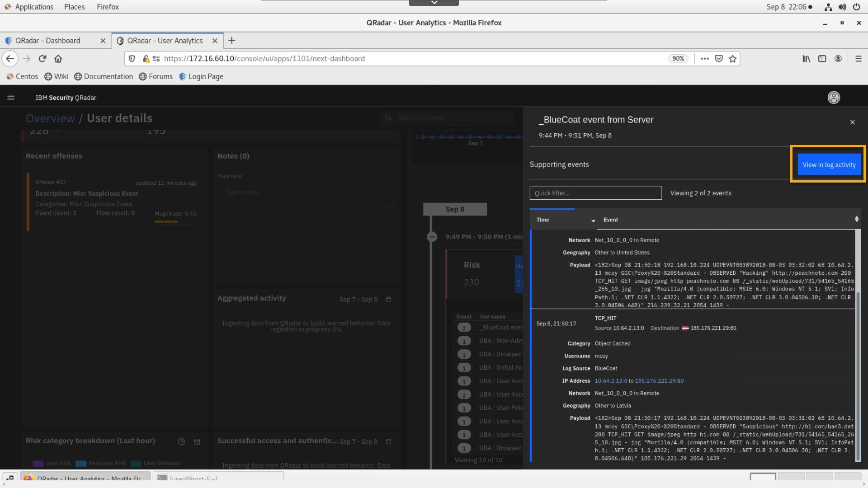The image size is (868, 488).
Task: Open a new Firefox tab
Action: 231,41
